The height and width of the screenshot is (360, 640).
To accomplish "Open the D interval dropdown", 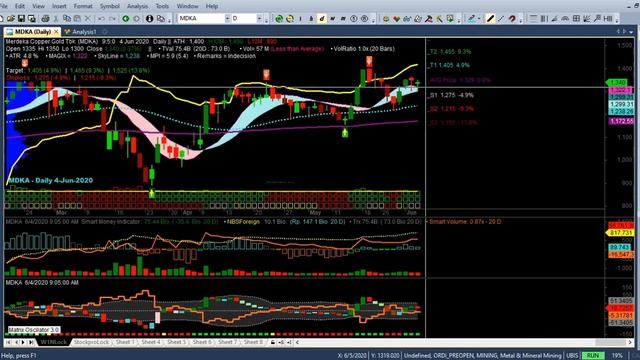I will [x=259, y=18].
